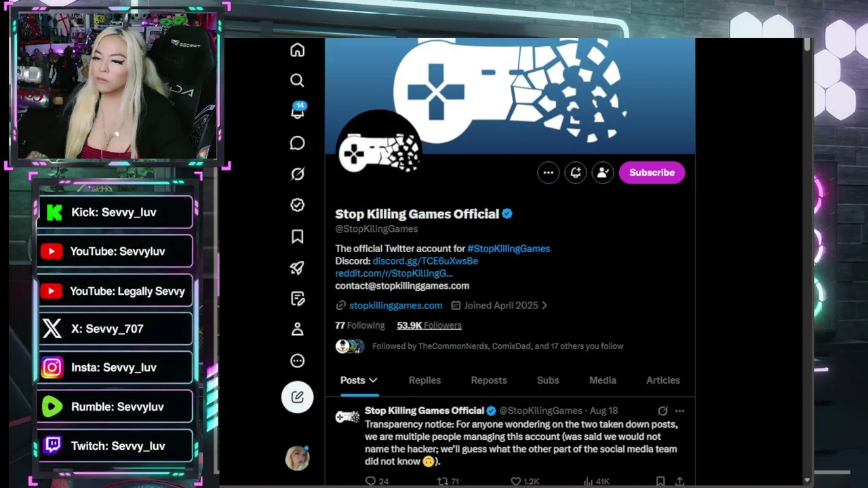
Task: Bookmark the transparency notice post
Action: tap(660, 481)
